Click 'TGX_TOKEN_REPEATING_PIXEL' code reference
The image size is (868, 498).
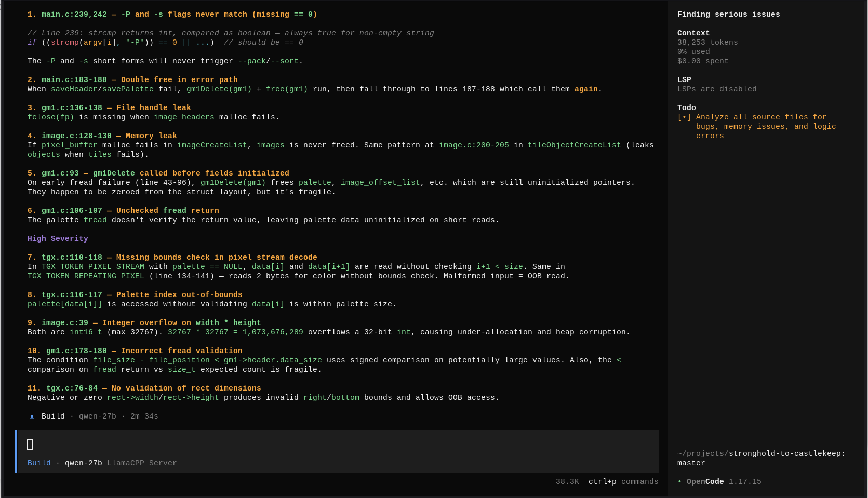86,276
